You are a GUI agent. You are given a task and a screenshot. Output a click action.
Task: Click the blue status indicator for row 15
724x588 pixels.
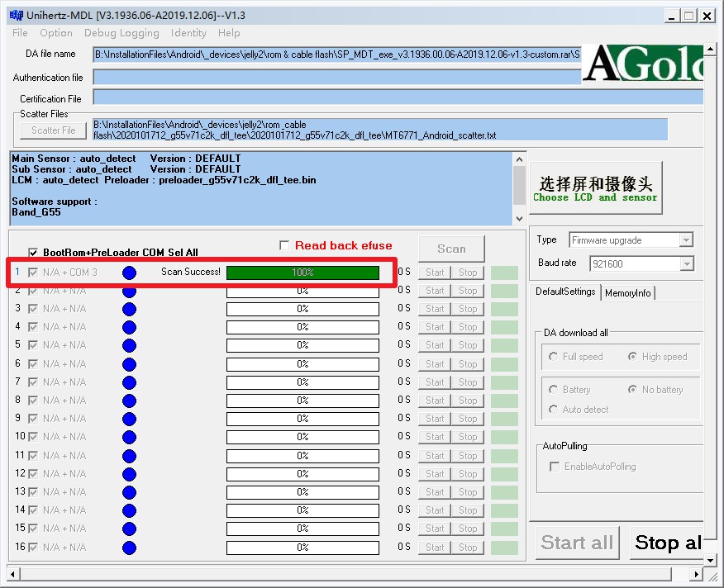(x=129, y=529)
